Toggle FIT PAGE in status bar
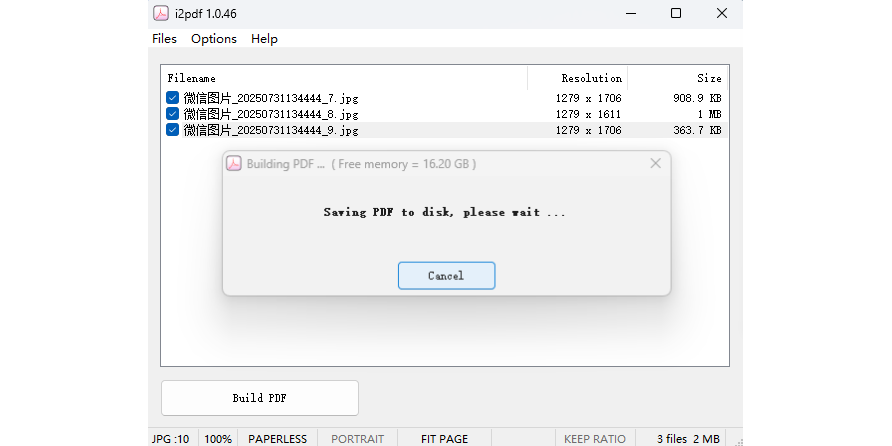The image size is (892, 446). click(x=444, y=438)
